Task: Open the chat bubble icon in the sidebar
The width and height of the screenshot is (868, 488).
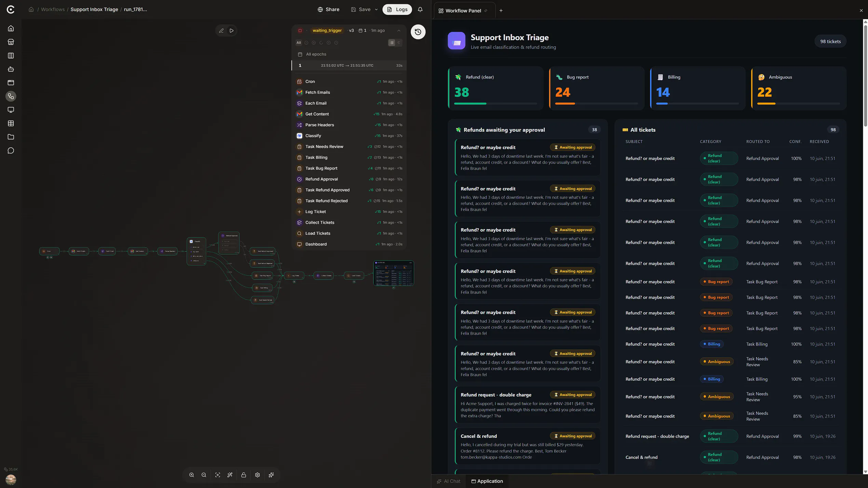Action: pos(11,151)
